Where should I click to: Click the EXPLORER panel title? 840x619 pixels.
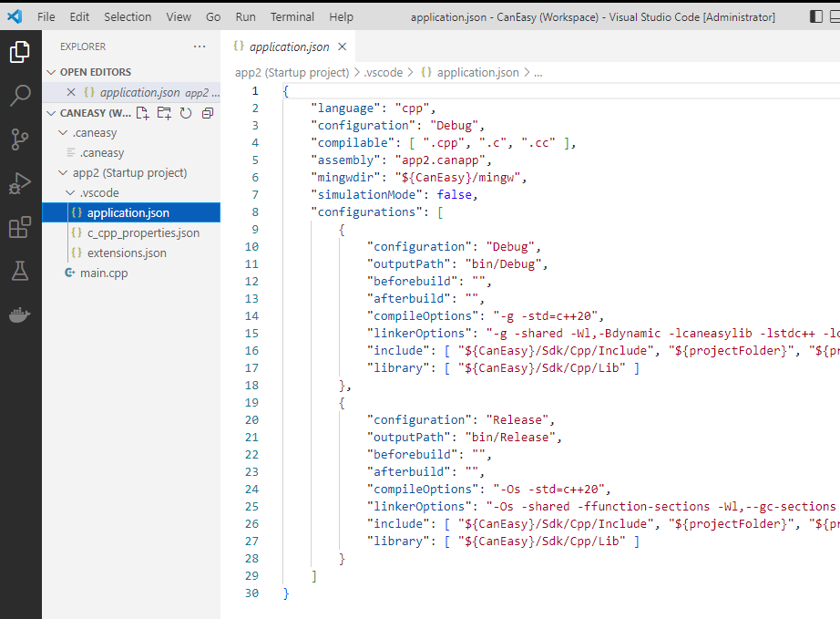coord(83,46)
